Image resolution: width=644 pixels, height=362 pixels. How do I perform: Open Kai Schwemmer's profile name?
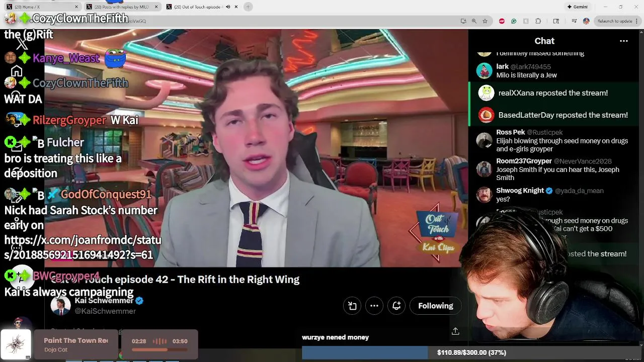click(104, 301)
